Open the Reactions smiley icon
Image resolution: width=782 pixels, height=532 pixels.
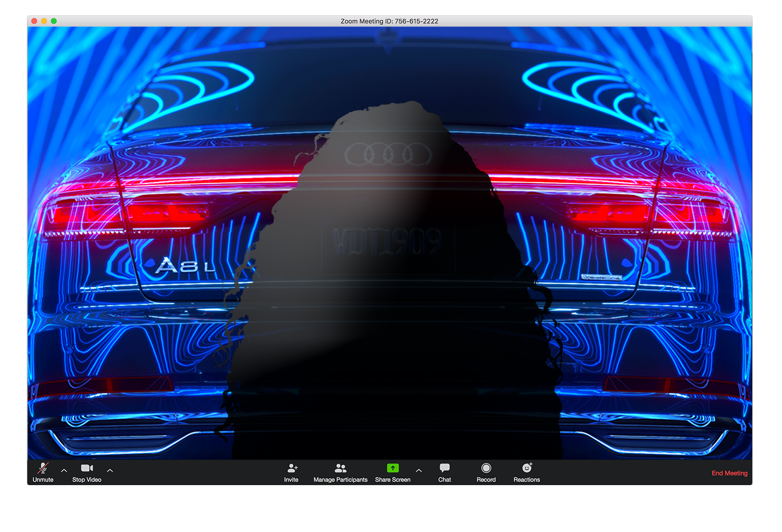527,468
